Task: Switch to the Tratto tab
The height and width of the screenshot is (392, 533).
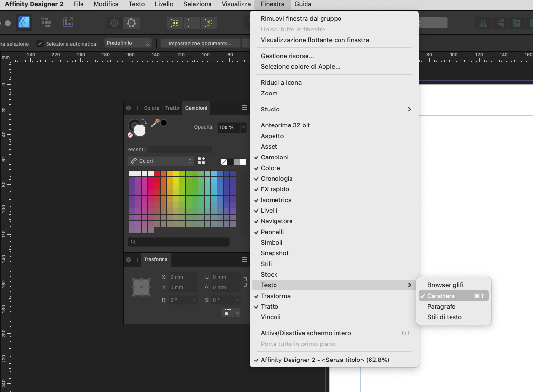Action: pos(172,108)
